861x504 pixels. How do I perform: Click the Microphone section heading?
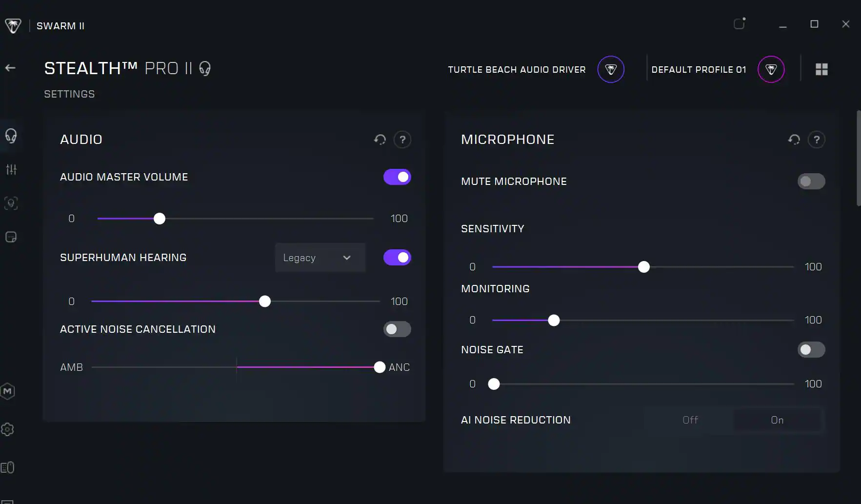507,140
